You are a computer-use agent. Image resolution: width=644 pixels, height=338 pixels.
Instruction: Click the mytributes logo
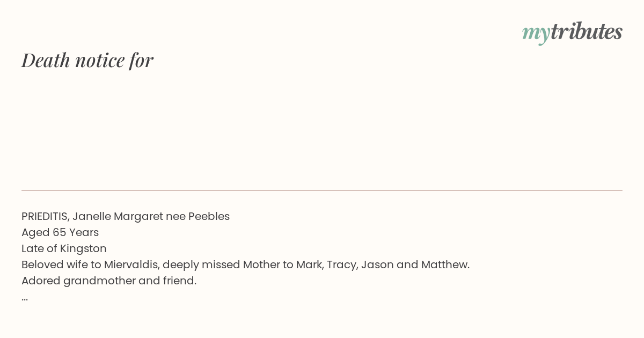tap(572, 32)
